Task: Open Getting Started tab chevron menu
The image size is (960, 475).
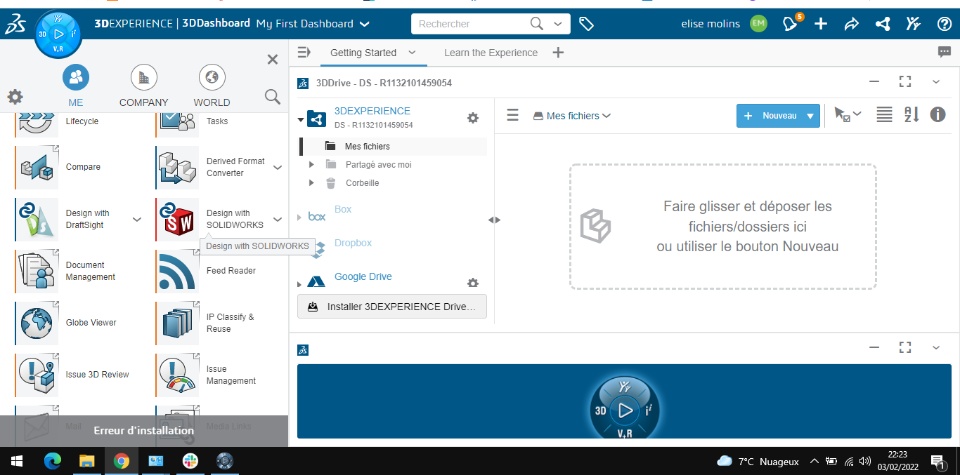Action: coord(412,53)
